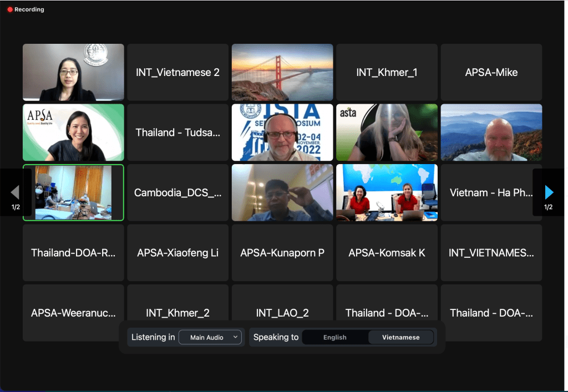Click the Cambodia_DCS participant tile
Viewport: 568px width, 392px height.
178,192
